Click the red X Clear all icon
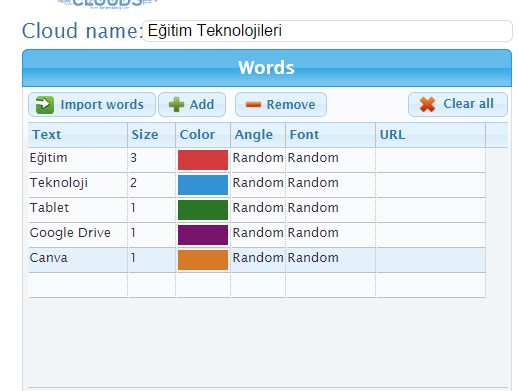This screenshot has width=519, height=391. (x=427, y=104)
